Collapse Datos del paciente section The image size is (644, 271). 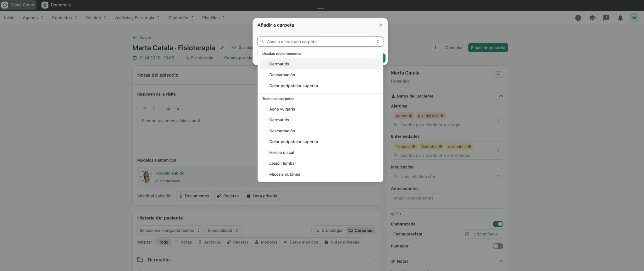click(x=501, y=96)
